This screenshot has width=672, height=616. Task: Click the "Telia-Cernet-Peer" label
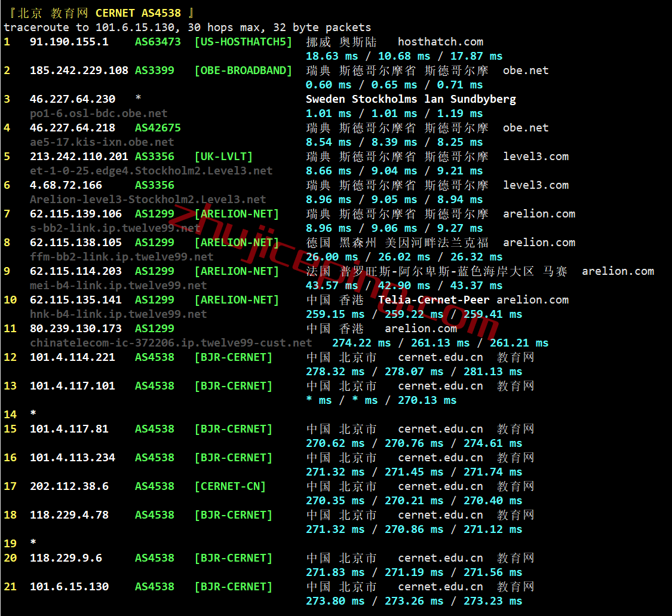click(434, 300)
